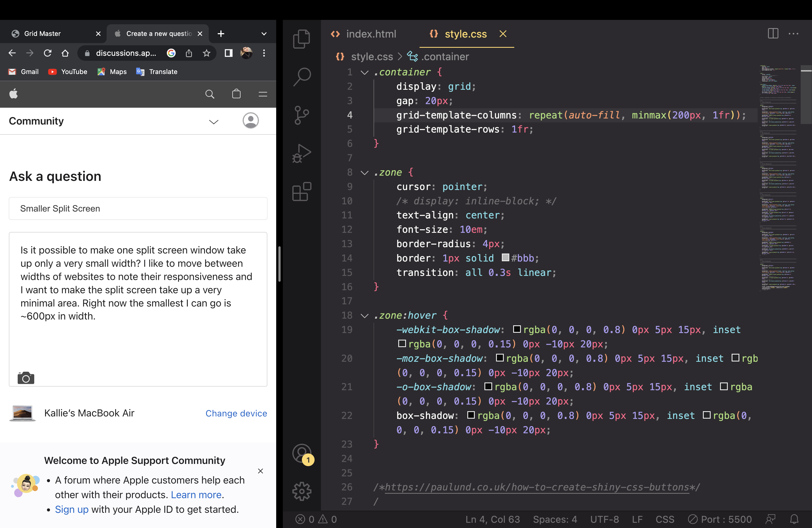Image resolution: width=812 pixels, height=528 pixels.
Task: Bookmark this page with star icon
Action: [x=206, y=53]
